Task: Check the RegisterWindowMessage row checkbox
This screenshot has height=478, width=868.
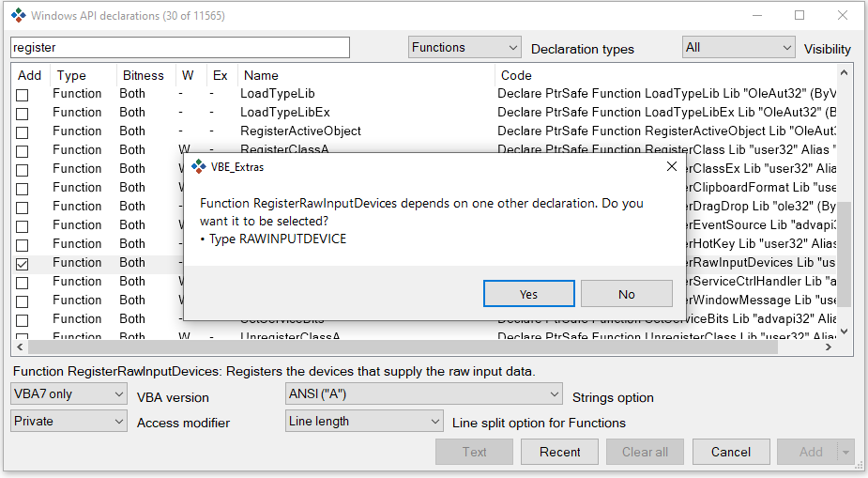Action: pyautogui.click(x=23, y=301)
